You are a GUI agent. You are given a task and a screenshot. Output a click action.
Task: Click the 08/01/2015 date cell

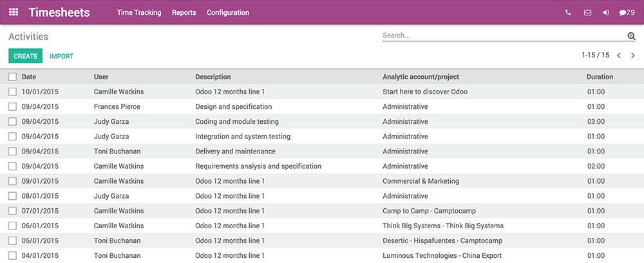[x=40, y=196]
